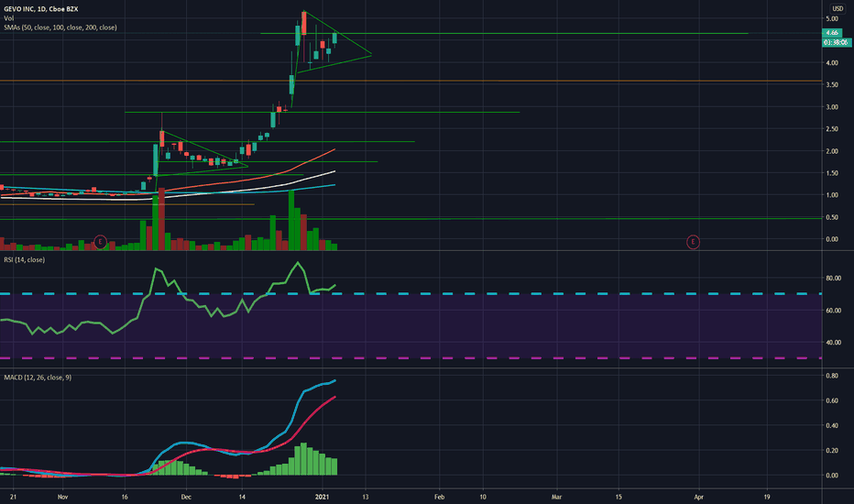Open the USD currency selector on price axis
854x504 pixels.
[x=838, y=8]
